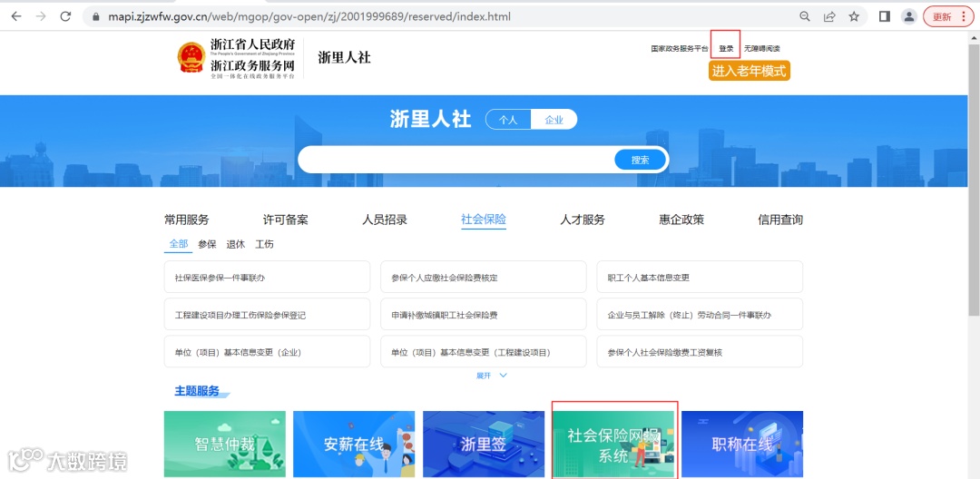Open the 职称在线 theme card
Image resolution: width=980 pixels, height=479 pixels.
tap(742, 444)
